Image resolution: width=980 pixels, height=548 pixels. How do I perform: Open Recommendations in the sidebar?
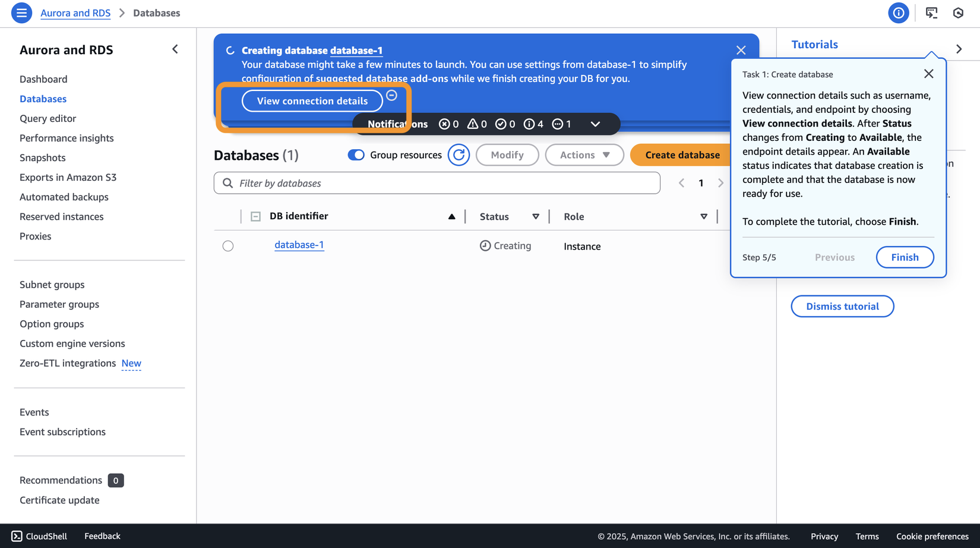pyautogui.click(x=61, y=480)
